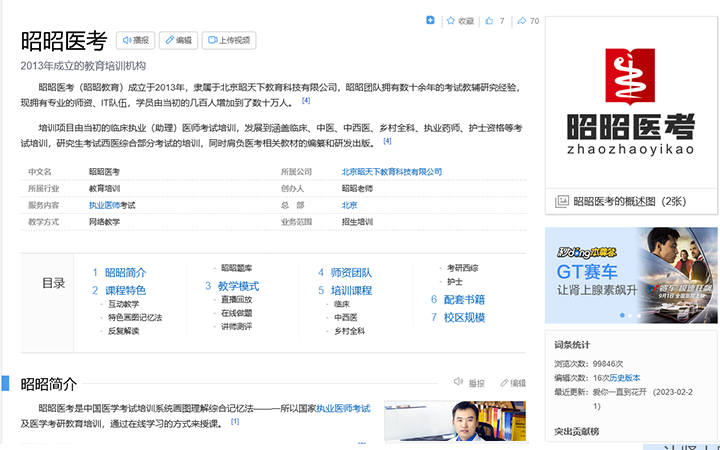Open the 护士 sub-item in contents
Screen dimensions: 720x450
[455, 281]
